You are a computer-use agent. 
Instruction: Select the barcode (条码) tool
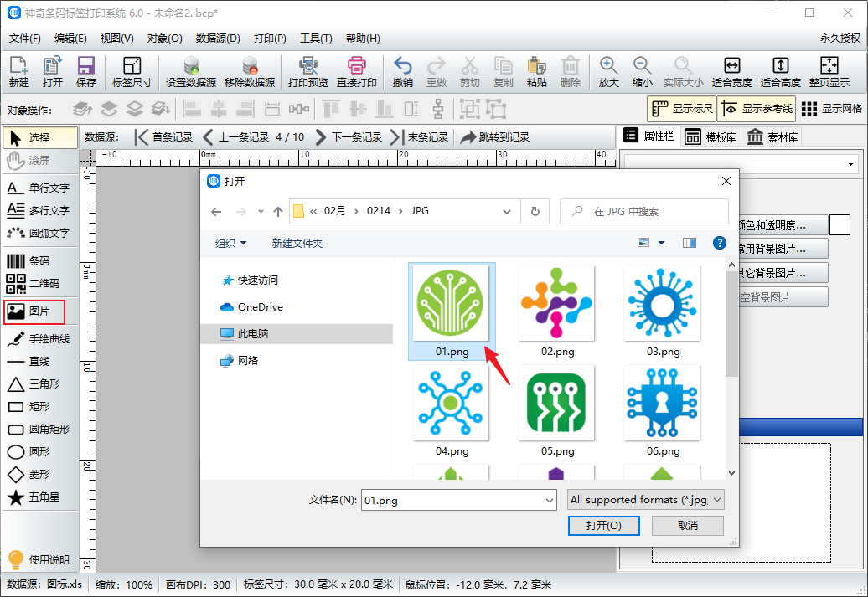click(x=39, y=261)
